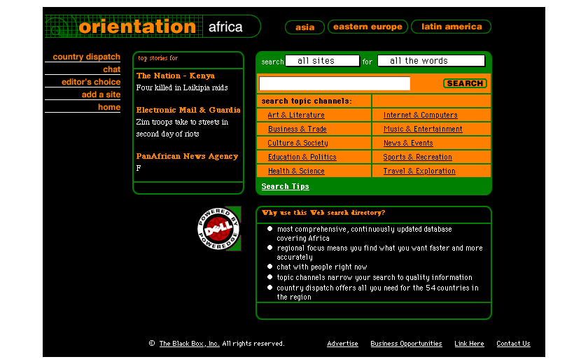Open country dispatch from sidebar

point(86,57)
